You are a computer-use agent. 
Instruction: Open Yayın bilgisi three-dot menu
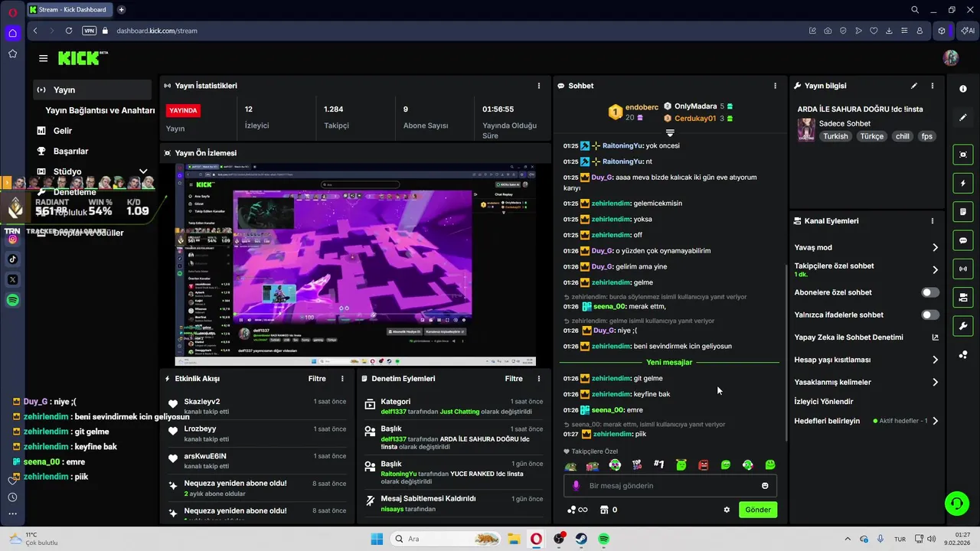point(932,86)
